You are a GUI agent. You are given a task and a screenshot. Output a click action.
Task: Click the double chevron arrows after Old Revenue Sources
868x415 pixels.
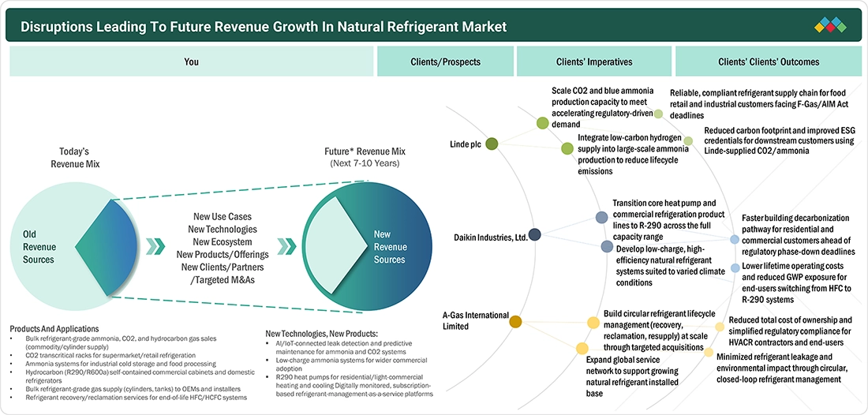coord(155,247)
